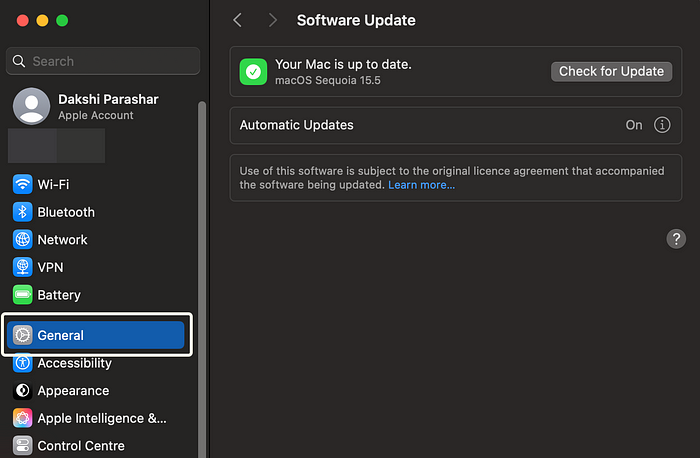Viewport: 700px width, 458px height.
Task: Select Network in the sidebar
Action: [x=96, y=239]
